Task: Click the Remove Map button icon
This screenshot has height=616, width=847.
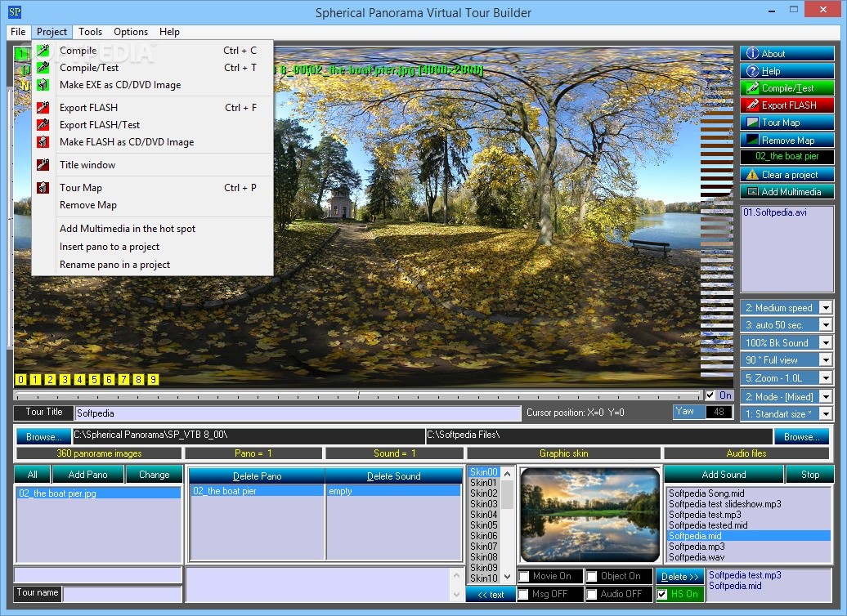Action: click(752, 140)
